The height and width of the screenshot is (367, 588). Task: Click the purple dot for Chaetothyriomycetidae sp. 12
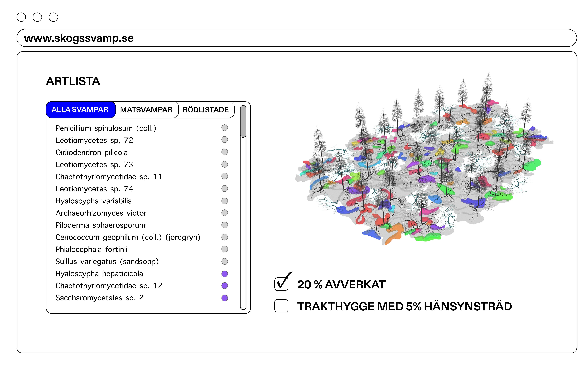point(224,286)
